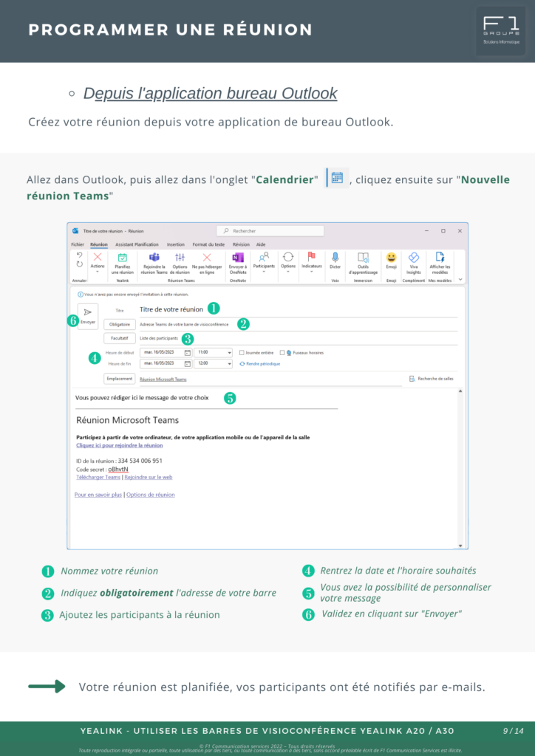Click the Planifiez une réunion Yealink icon

tap(123, 258)
